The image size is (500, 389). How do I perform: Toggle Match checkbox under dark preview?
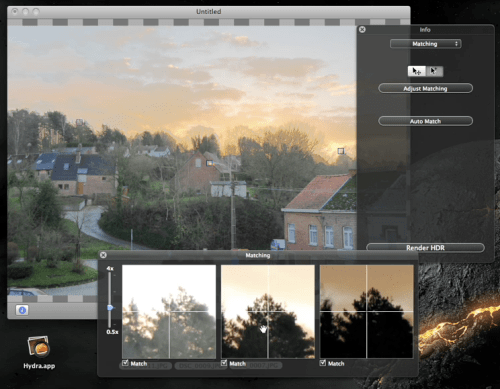click(x=323, y=363)
